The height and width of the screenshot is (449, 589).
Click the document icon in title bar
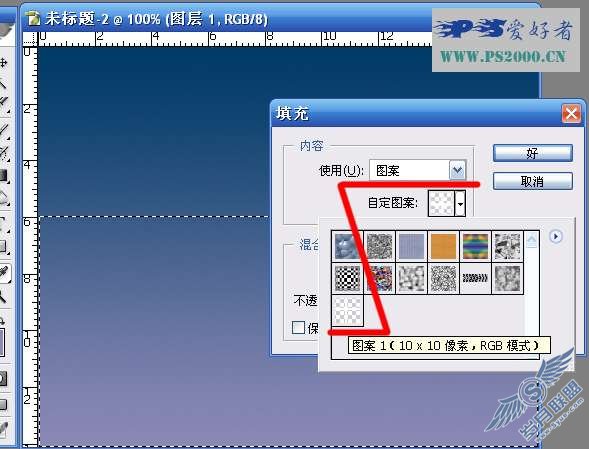pyautogui.click(x=33, y=18)
